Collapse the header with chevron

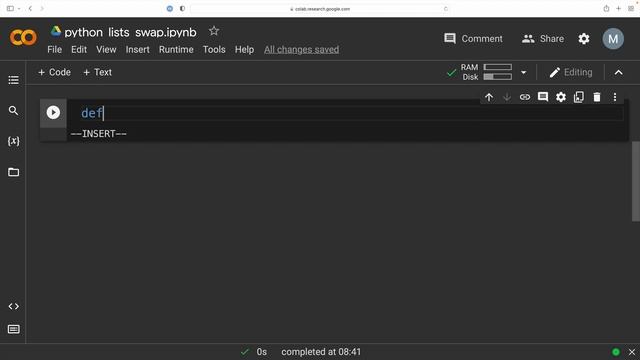619,73
